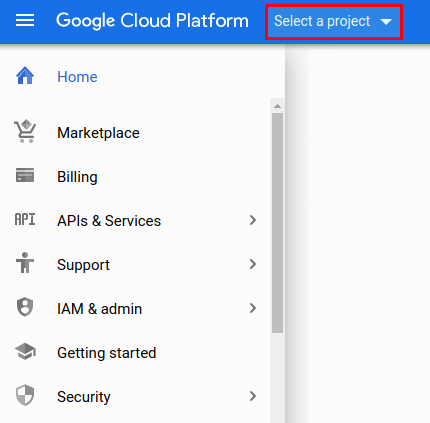This screenshot has width=430, height=423.
Task: Expand the Security submenu chevron
Action: click(x=253, y=396)
